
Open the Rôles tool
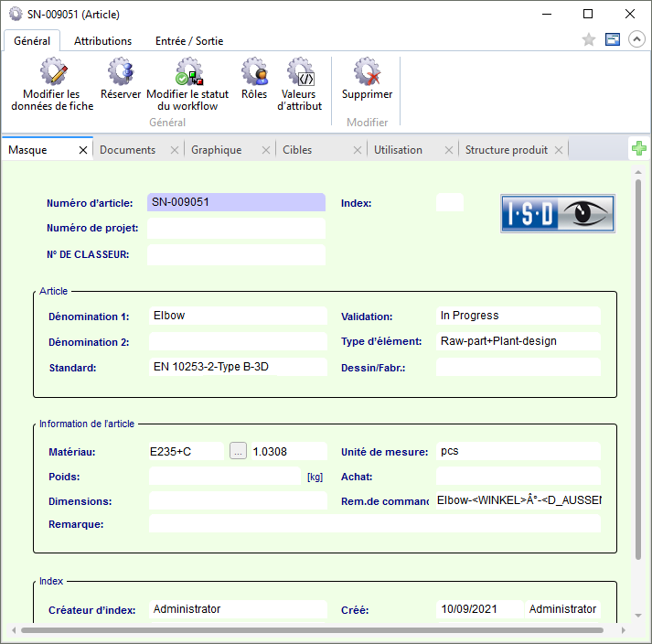click(254, 73)
